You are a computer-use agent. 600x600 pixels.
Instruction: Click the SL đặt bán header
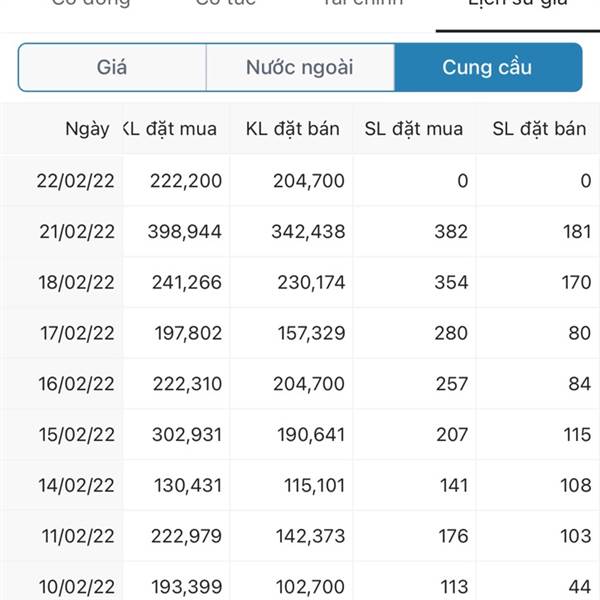[x=539, y=129]
